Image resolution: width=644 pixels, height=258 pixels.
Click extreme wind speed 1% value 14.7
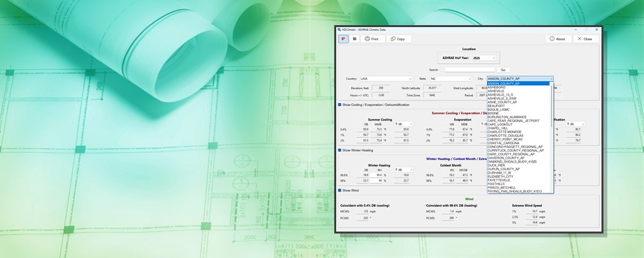[532, 212]
